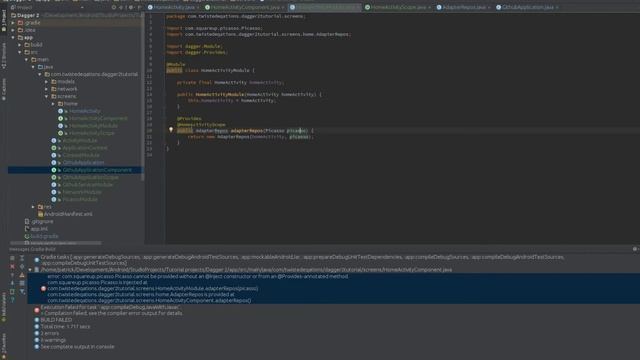
Task: Click the Project panel settings gear icon
Action: pos(132,7)
